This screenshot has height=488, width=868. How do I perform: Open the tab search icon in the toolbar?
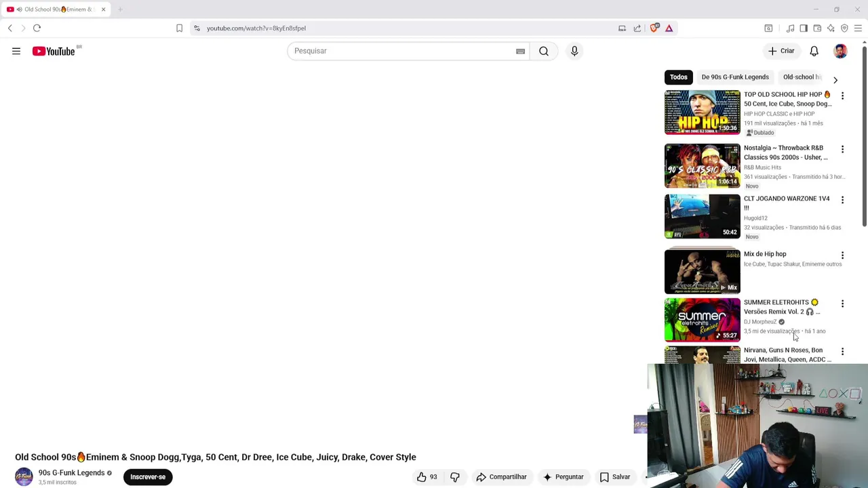pos(768,28)
